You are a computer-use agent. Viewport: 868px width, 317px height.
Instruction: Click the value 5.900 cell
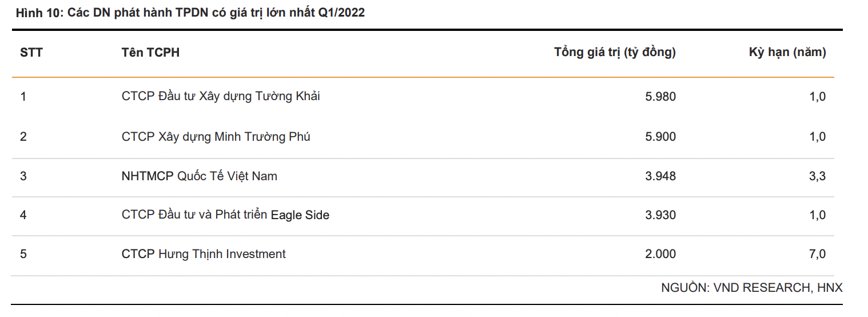660,137
